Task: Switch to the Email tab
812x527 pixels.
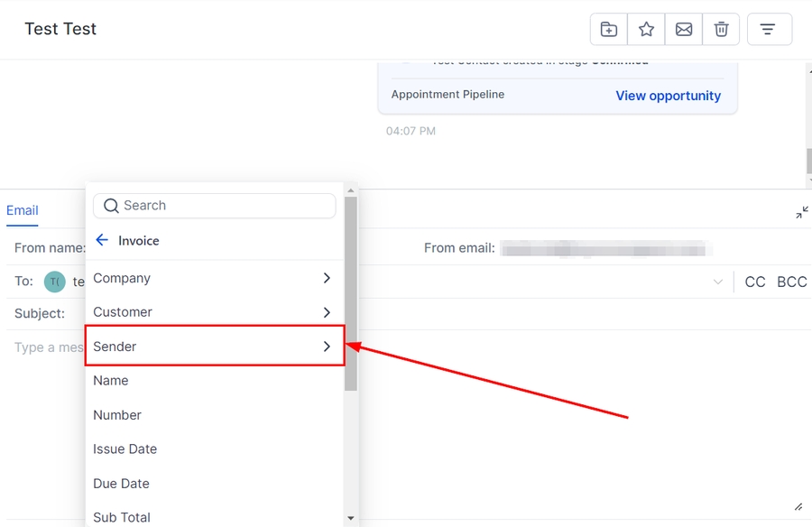Action: pos(23,211)
